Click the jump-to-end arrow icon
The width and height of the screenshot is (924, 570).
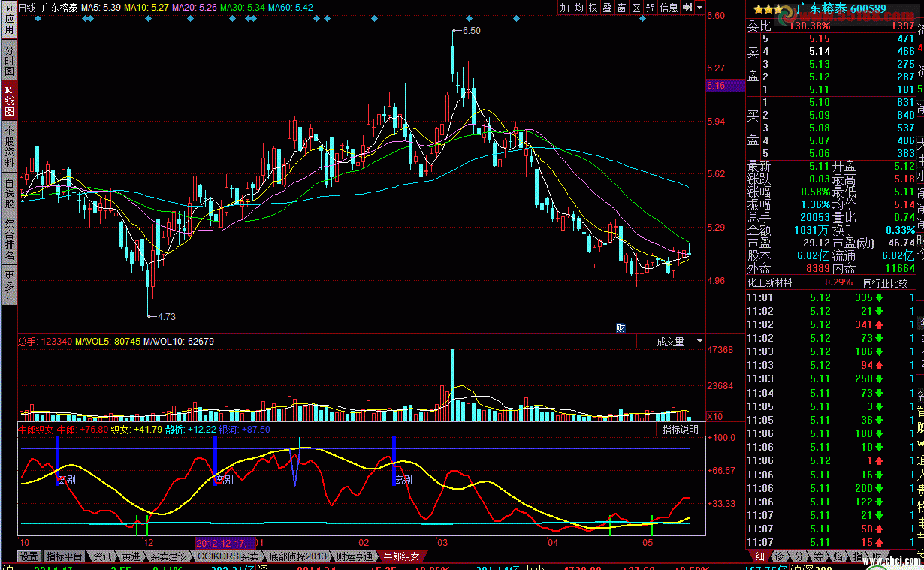click(687, 8)
